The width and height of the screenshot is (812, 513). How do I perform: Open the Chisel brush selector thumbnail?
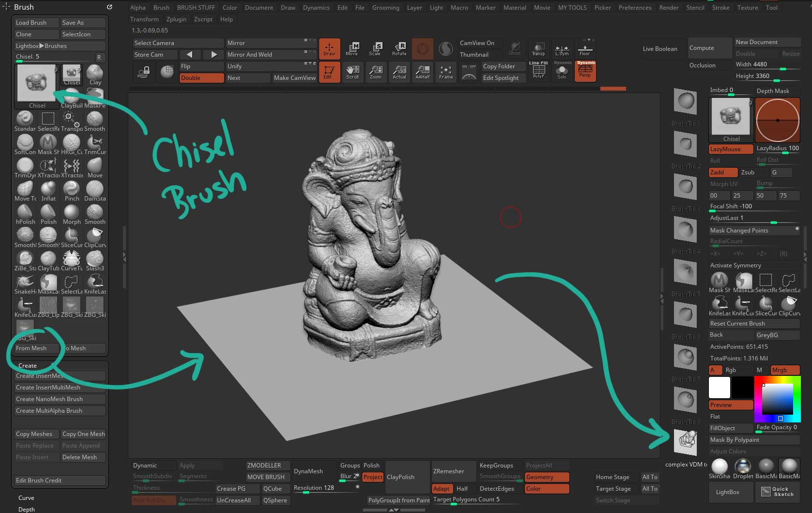[x=37, y=86]
